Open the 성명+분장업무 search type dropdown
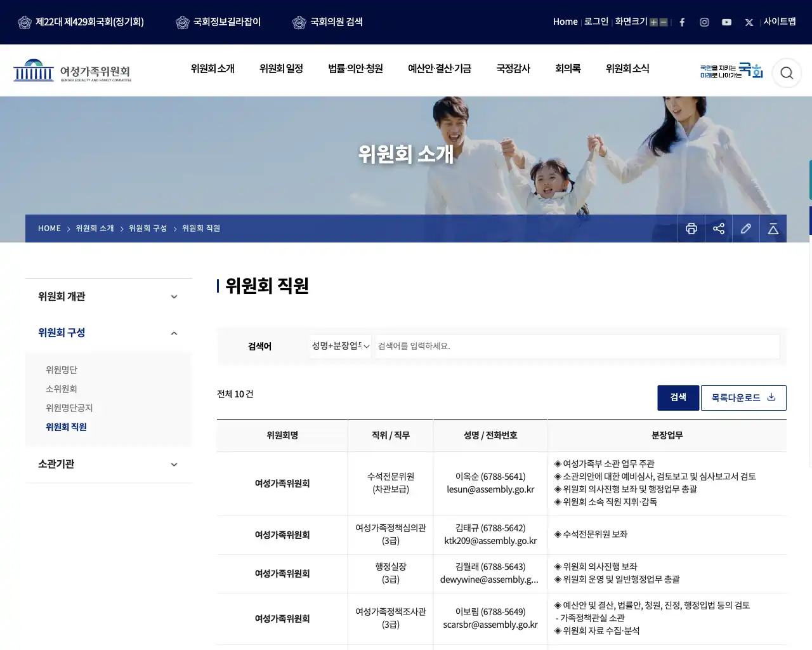 (341, 346)
